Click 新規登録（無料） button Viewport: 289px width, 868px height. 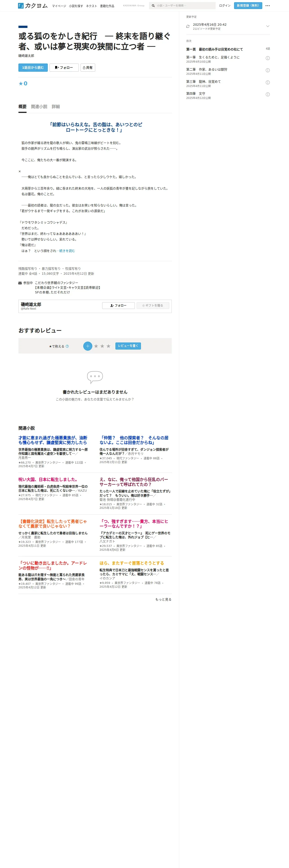[248, 6]
